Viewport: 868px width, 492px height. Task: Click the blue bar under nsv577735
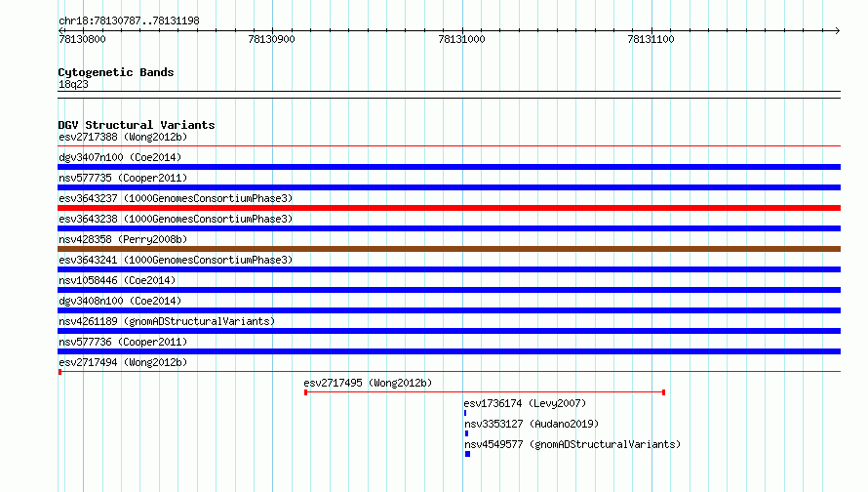449,187
